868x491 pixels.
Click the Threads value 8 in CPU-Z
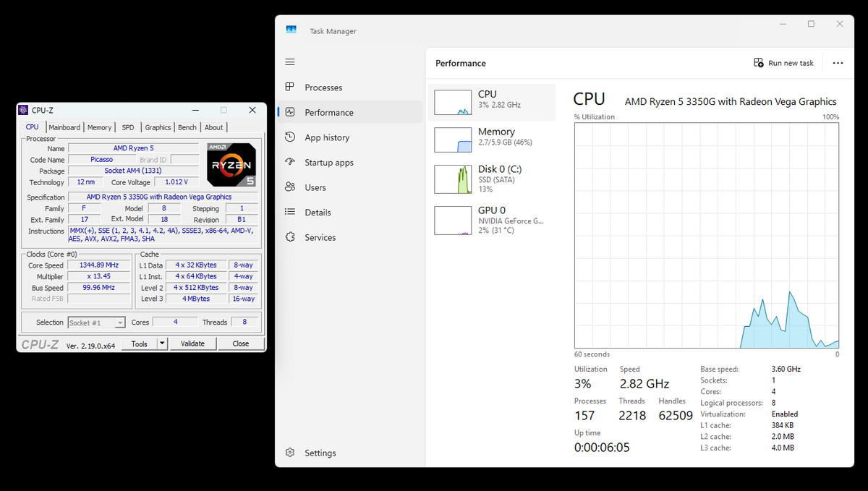pos(244,323)
